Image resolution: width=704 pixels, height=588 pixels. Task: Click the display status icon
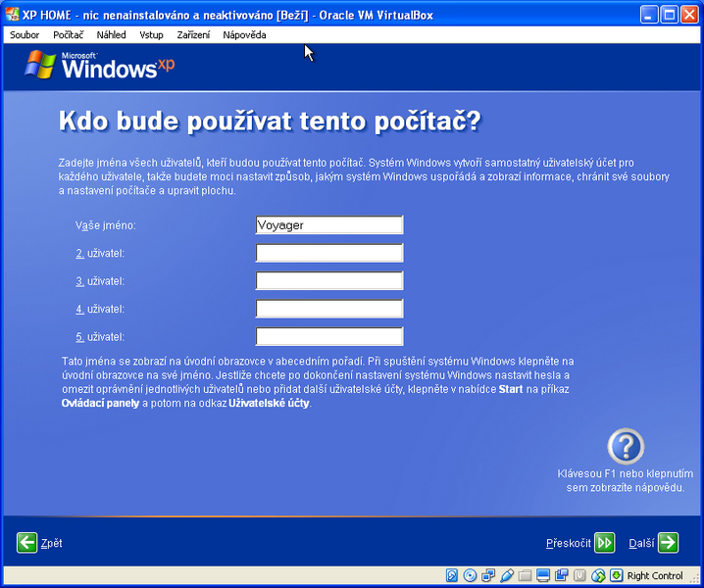pos(543,575)
